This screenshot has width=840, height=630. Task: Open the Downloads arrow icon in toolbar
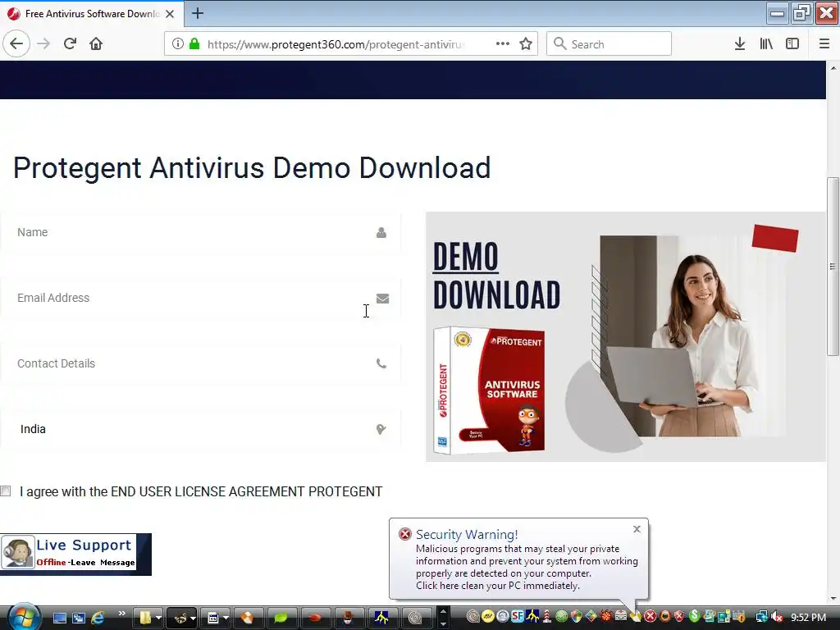coord(740,44)
